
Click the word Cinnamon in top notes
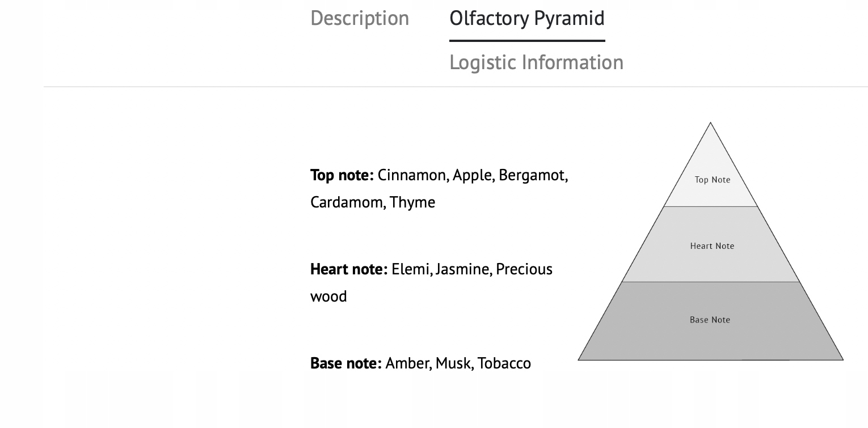coord(412,175)
